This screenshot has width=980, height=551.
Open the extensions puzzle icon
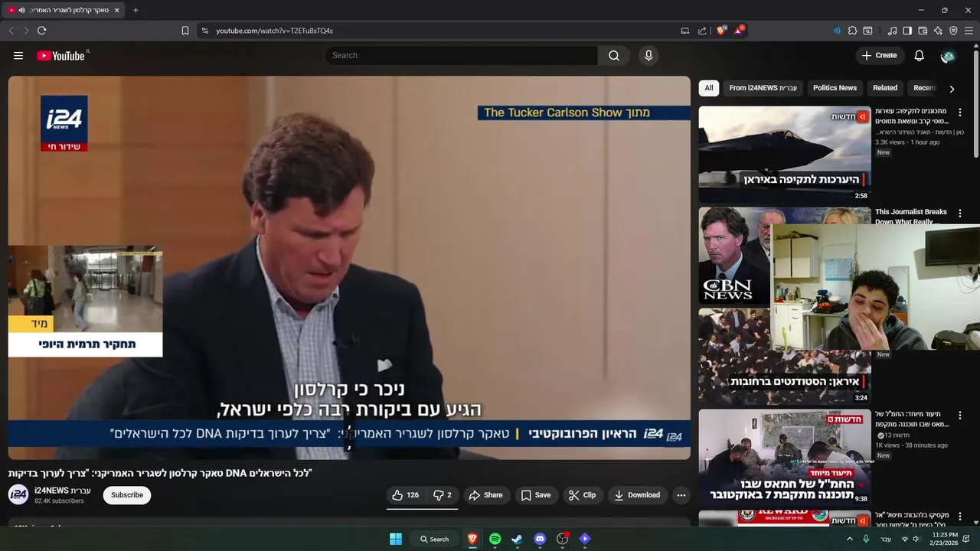[x=852, y=31]
